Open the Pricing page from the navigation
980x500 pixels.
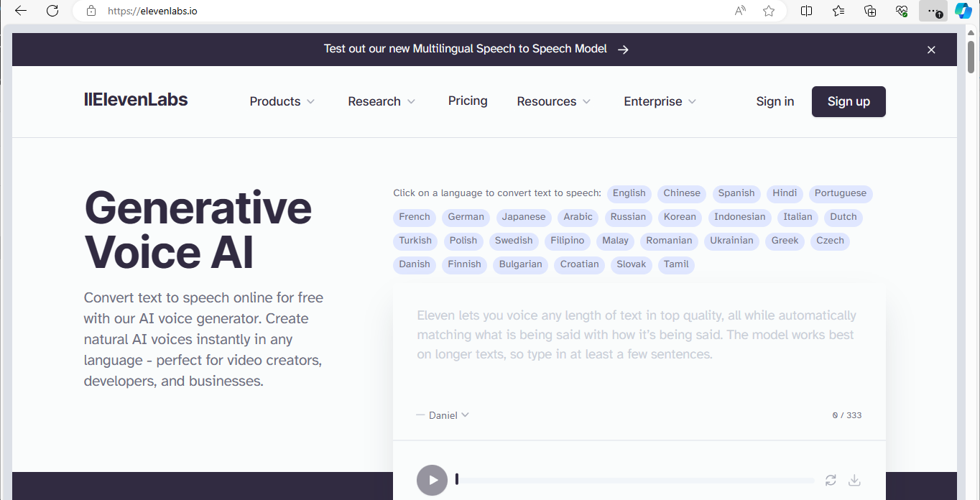[x=468, y=101]
